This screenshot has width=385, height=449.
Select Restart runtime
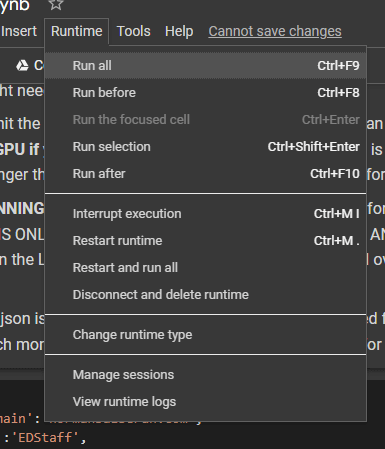(x=206, y=241)
